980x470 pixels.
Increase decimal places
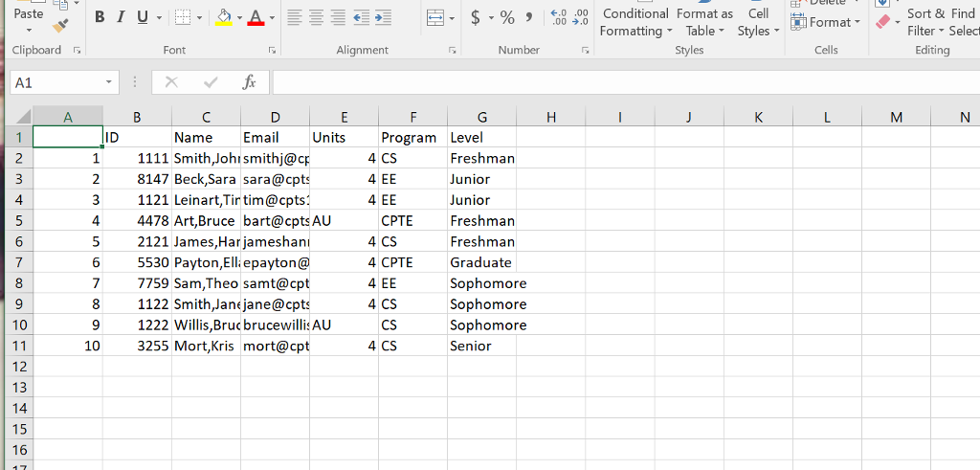point(559,17)
